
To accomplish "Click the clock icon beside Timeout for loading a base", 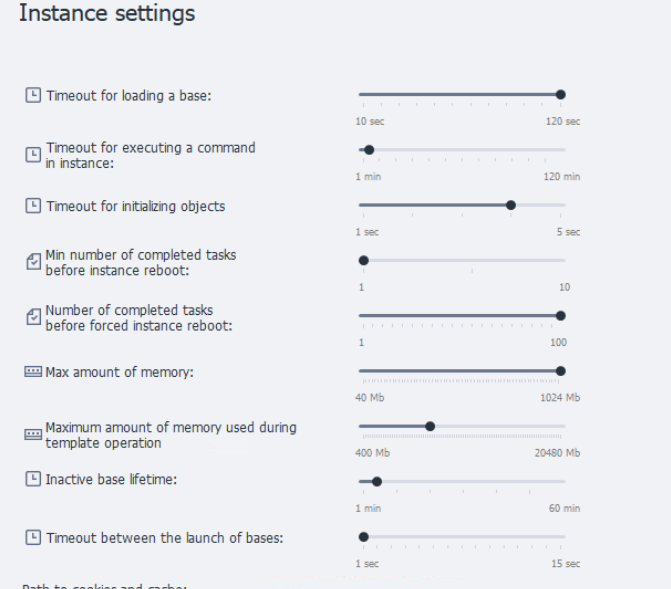I will coord(33,95).
